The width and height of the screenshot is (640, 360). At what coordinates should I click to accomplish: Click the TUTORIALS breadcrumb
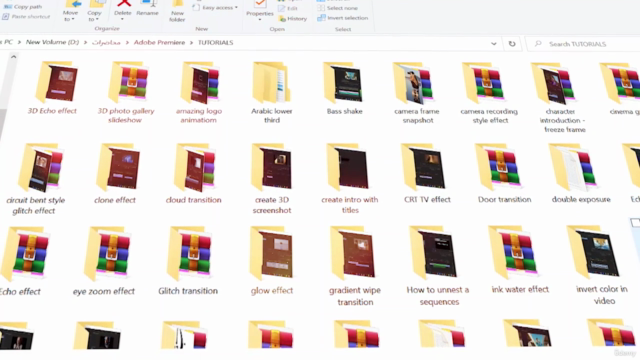[216, 42]
